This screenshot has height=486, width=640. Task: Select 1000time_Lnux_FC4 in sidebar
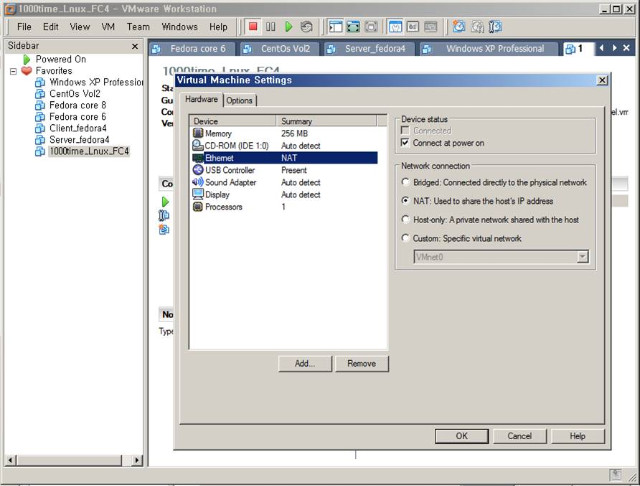(89, 151)
